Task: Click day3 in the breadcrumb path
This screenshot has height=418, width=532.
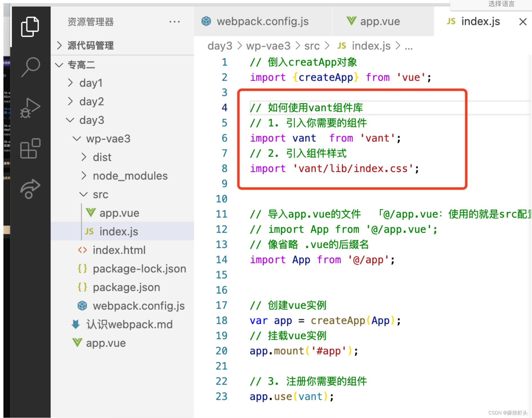Action: click(x=220, y=46)
